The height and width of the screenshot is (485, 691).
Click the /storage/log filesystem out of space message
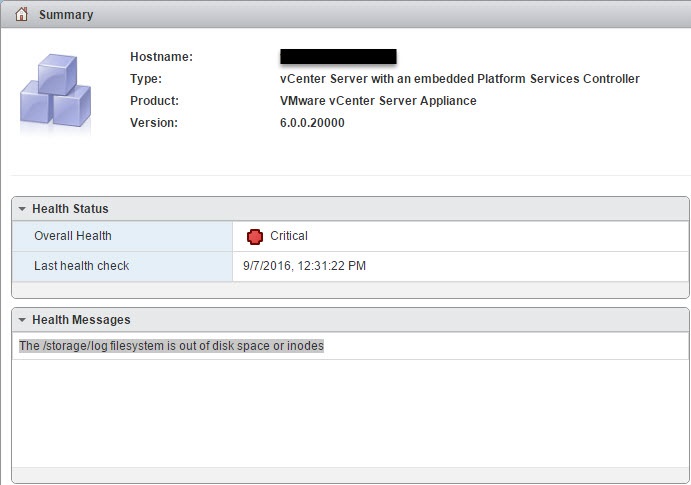171,346
